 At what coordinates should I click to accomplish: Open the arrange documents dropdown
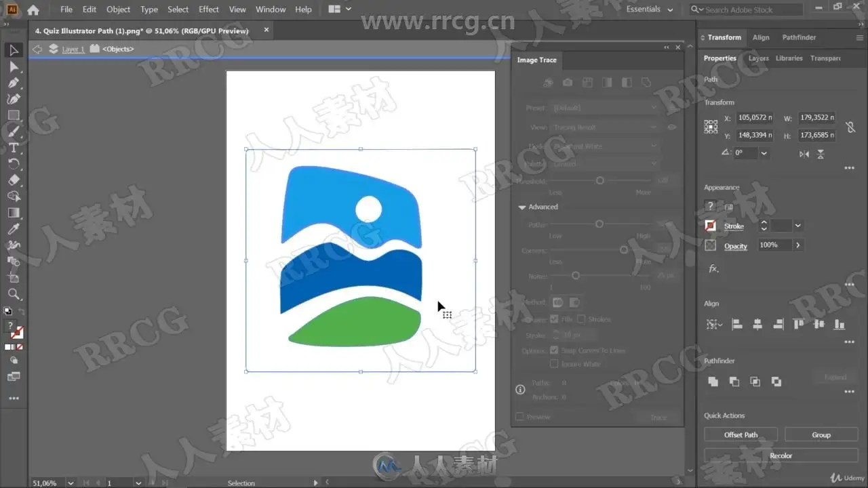click(340, 9)
